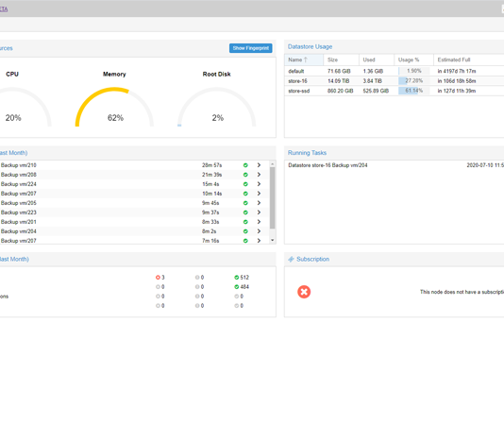Click the Memory gauge showing 62%
Screen dimensions: 504x425
[x=114, y=107]
